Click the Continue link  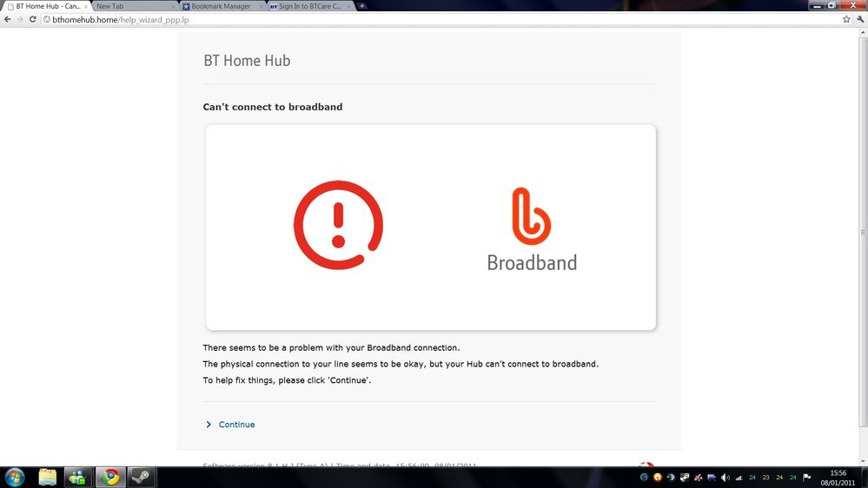click(x=236, y=425)
